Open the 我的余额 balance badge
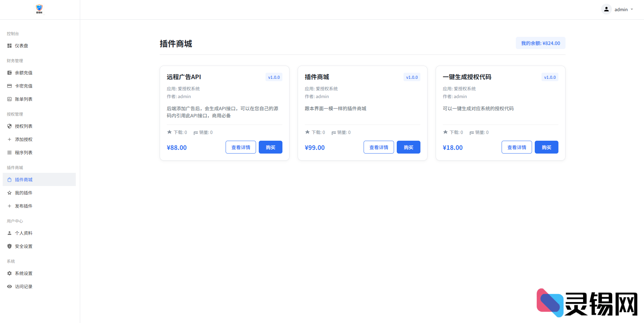 pyautogui.click(x=540, y=43)
